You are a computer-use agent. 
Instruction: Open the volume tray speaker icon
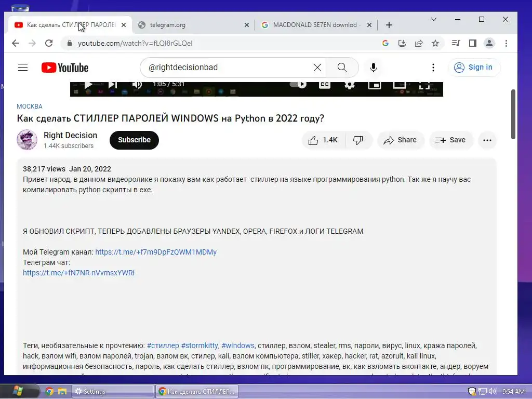[493, 391]
